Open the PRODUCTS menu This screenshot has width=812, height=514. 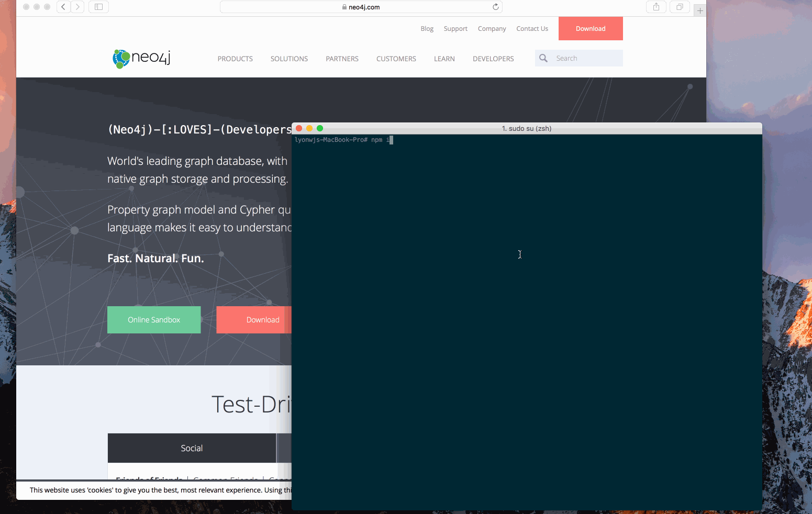click(235, 59)
